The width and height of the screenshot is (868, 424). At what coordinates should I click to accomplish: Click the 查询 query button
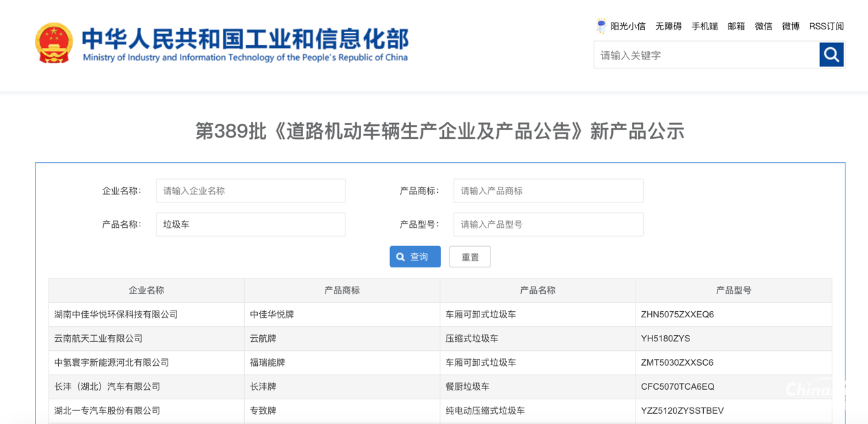click(415, 256)
